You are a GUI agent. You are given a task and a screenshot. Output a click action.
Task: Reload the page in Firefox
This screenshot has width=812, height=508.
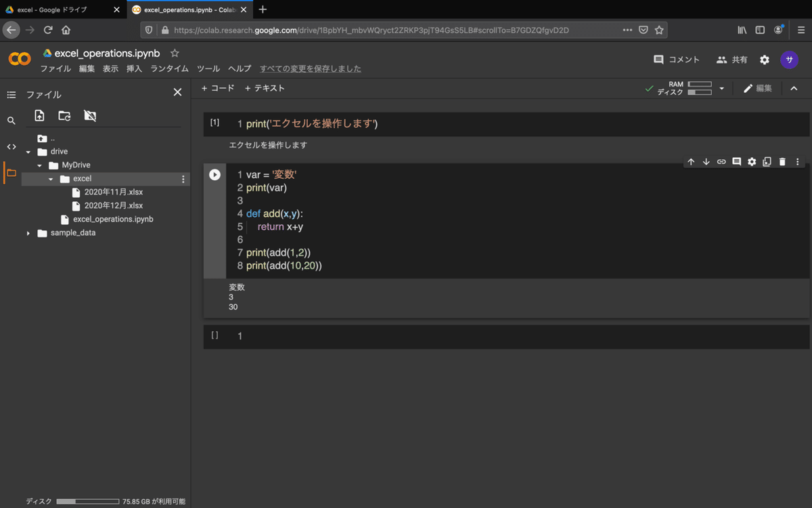tap(48, 30)
